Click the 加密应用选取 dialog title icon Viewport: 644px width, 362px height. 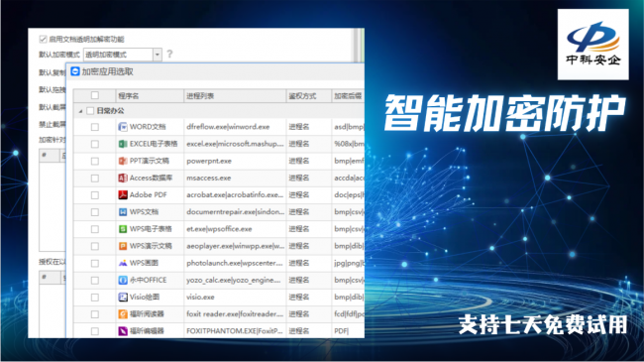coord(75,71)
